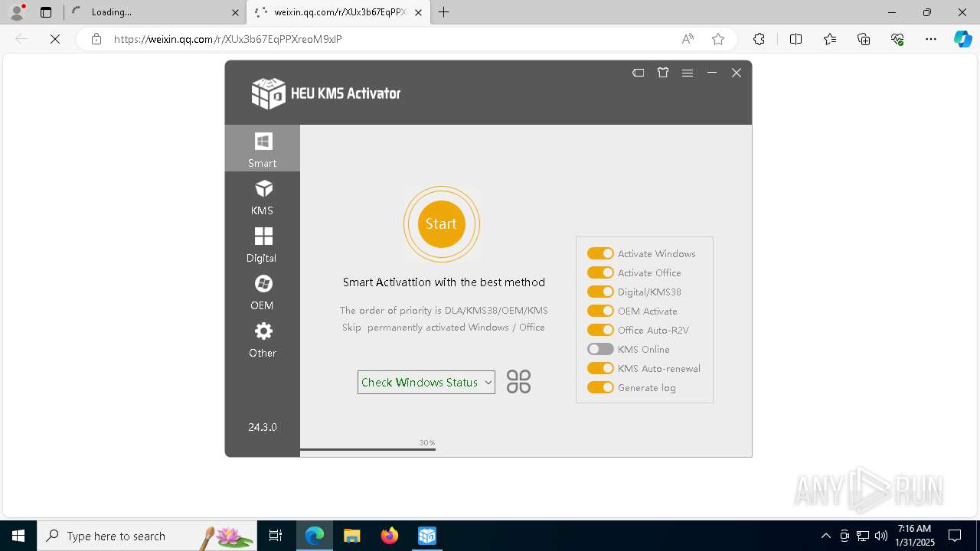Open the network tray icon
This screenshot has height=551, width=980.
863,536
